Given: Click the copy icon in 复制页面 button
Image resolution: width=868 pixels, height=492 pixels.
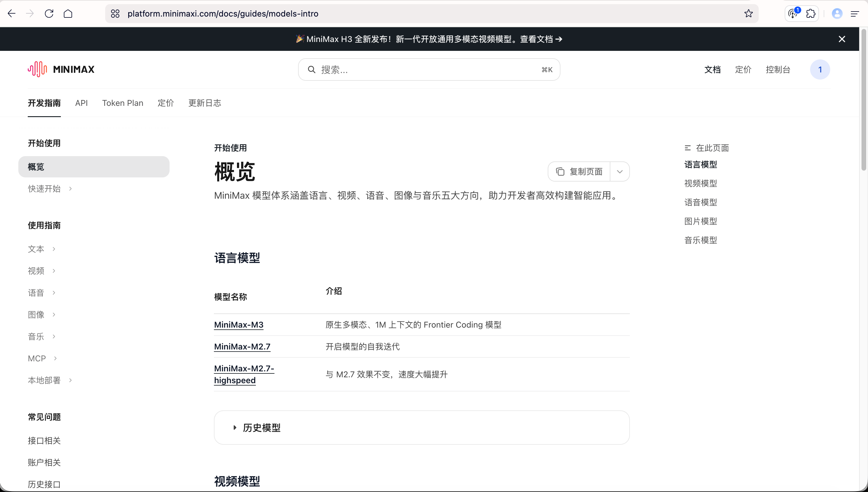Looking at the screenshot, I should [x=560, y=172].
